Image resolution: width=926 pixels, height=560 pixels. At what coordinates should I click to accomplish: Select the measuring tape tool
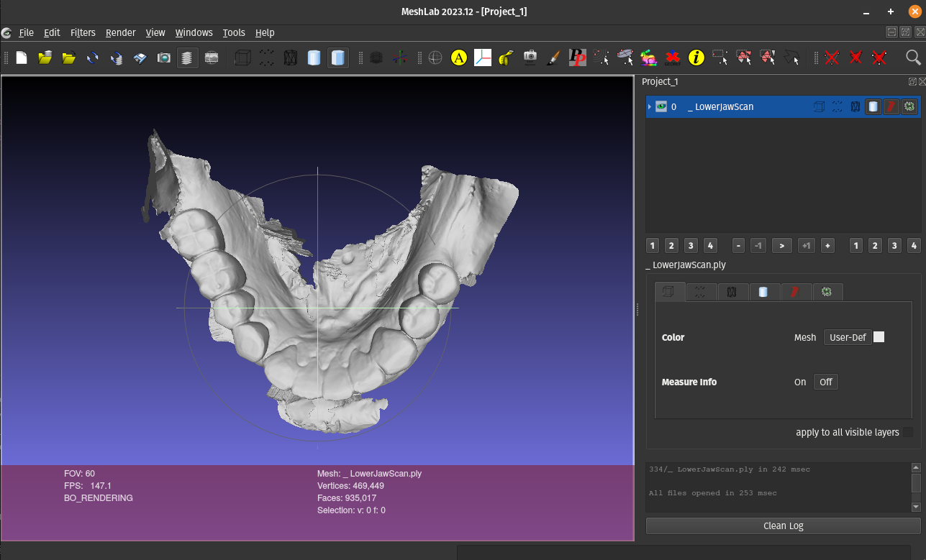[506, 58]
